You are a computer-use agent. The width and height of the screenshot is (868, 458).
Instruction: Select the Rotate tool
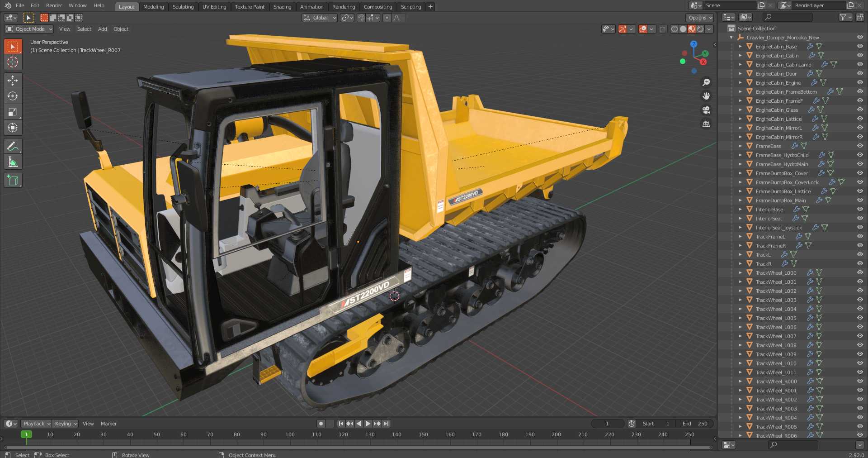13,96
